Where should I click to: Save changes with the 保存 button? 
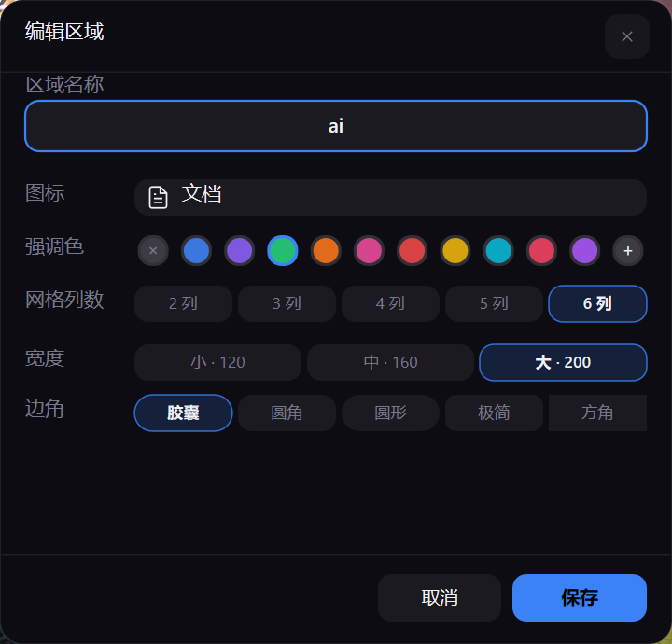tap(580, 597)
